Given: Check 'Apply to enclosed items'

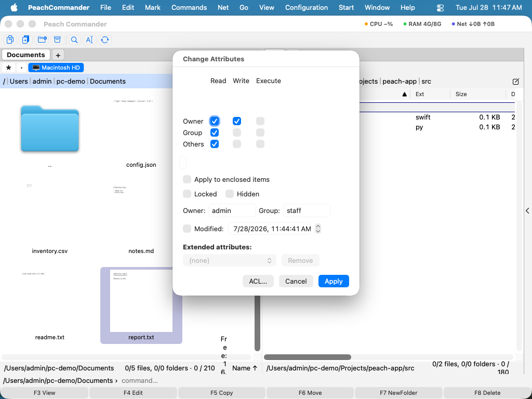Looking at the screenshot, I should coord(187,179).
